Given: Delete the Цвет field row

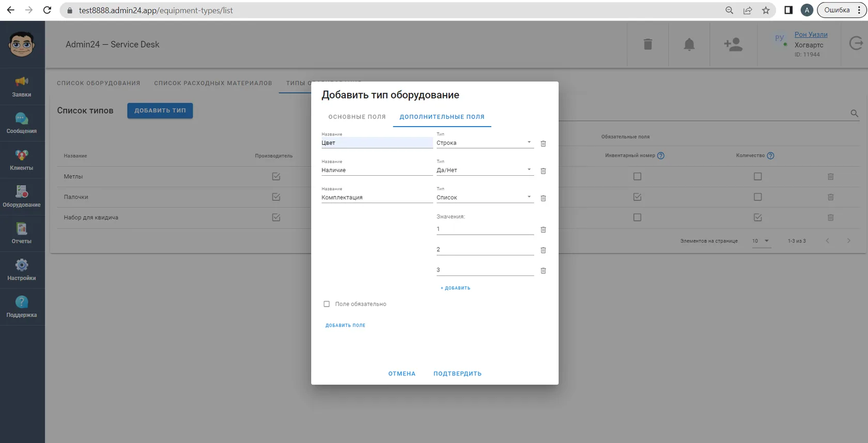Looking at the screenshot, I should coord(543,144).
